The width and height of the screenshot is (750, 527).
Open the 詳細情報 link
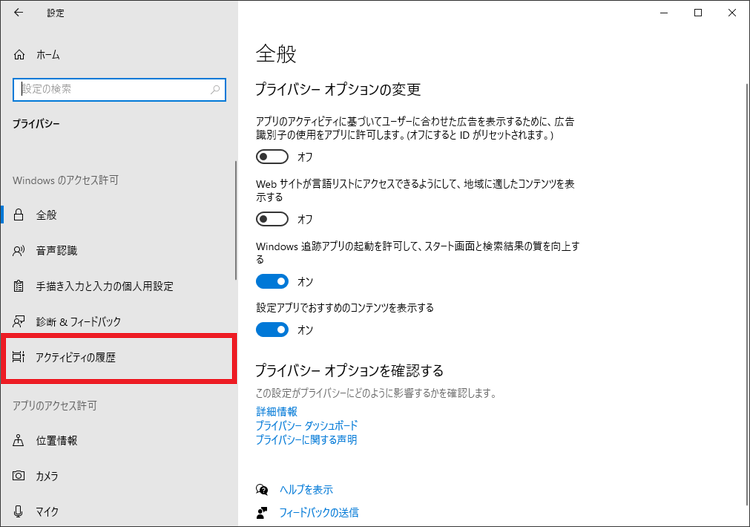[276, 411]
